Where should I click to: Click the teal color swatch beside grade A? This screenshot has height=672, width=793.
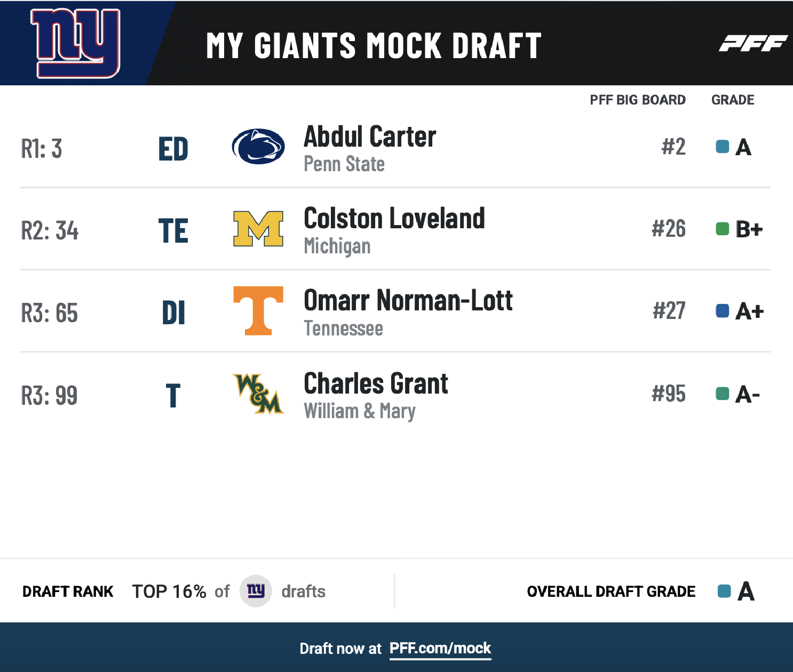pyautogui.click(x=723, y=147)
